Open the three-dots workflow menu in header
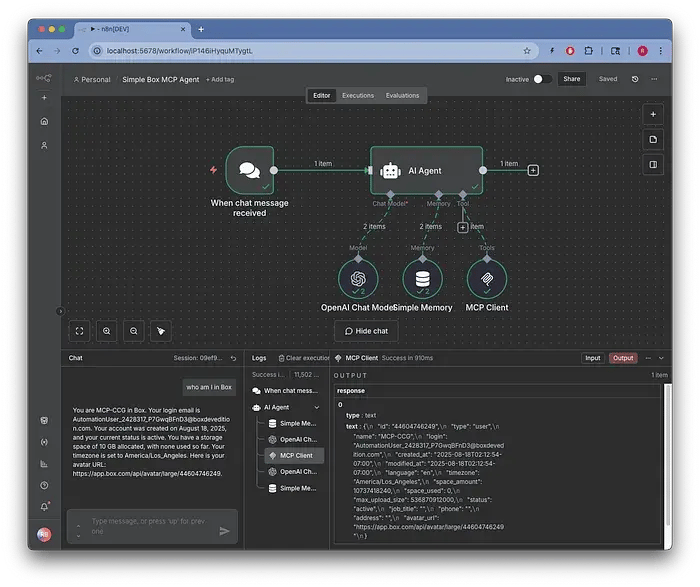Image resolution: width=700 pixels, height=587 pixels. pyautogui.click(x=654, y=79)
